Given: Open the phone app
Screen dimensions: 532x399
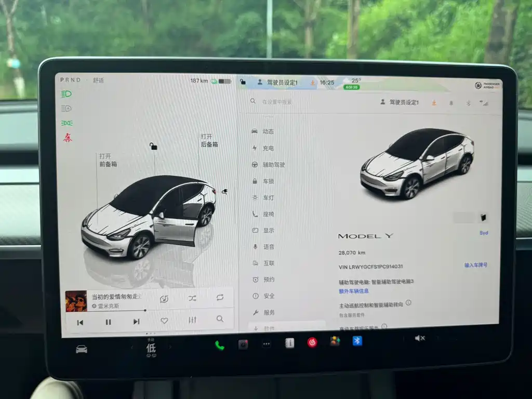Looking at the screenshot, I should (220, 345).
